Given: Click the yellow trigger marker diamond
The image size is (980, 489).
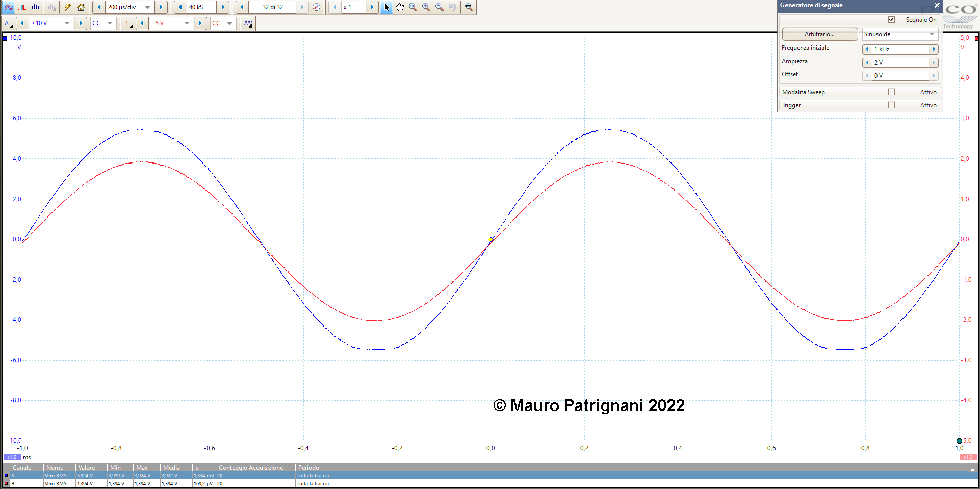Looking at the screenshot, I should (491, 239).
